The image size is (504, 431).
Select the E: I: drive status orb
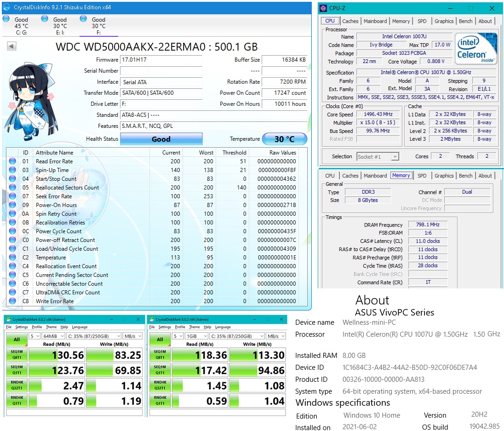tap(45, 19)
